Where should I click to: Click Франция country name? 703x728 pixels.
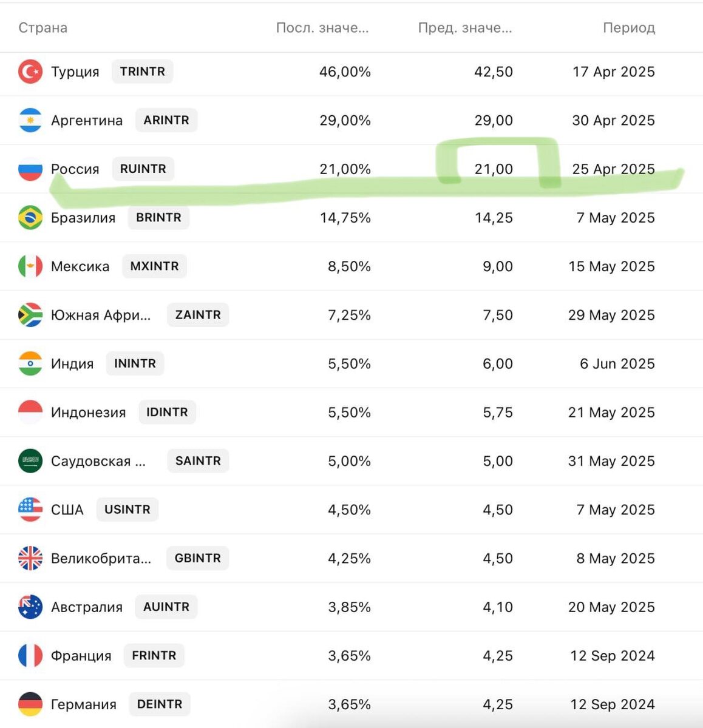tap(81, 656)
